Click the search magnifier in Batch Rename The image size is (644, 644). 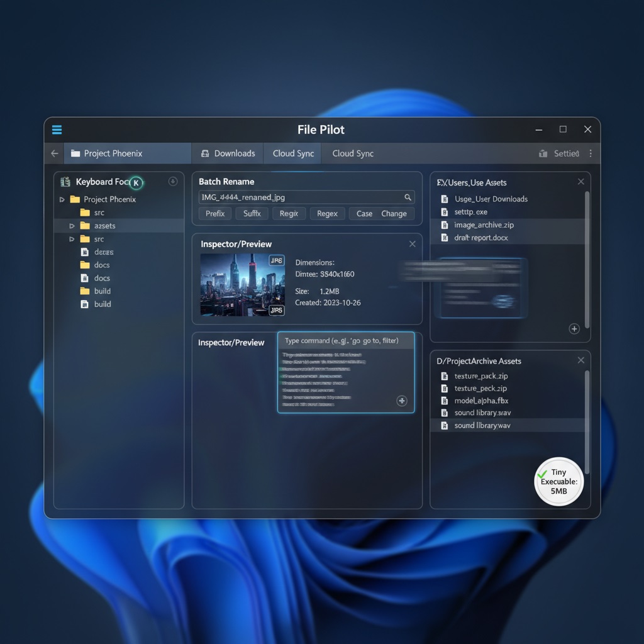[x=408, y=197]
